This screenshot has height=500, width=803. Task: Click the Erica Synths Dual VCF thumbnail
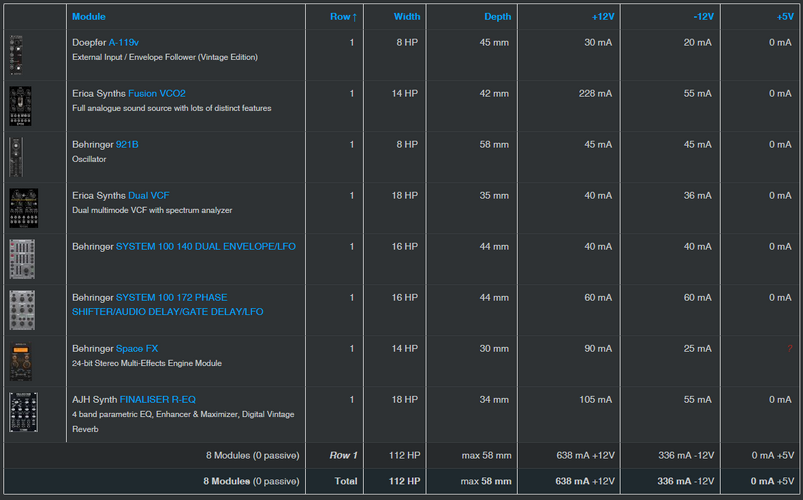24,208
